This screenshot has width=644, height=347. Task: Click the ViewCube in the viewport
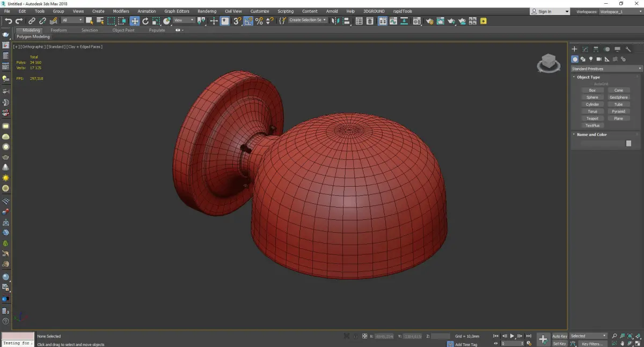click(548, 63)
